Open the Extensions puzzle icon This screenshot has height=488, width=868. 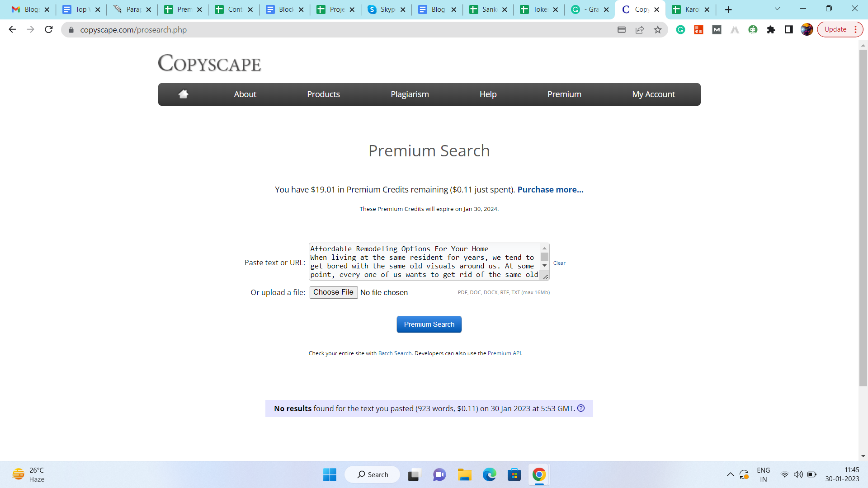tap(771, 30)
